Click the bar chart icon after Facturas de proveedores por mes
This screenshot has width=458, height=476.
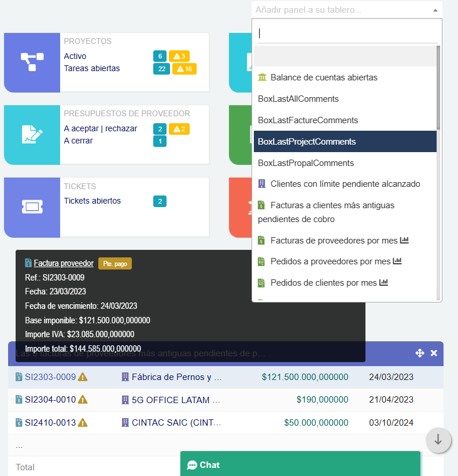(x=405, y=241)
